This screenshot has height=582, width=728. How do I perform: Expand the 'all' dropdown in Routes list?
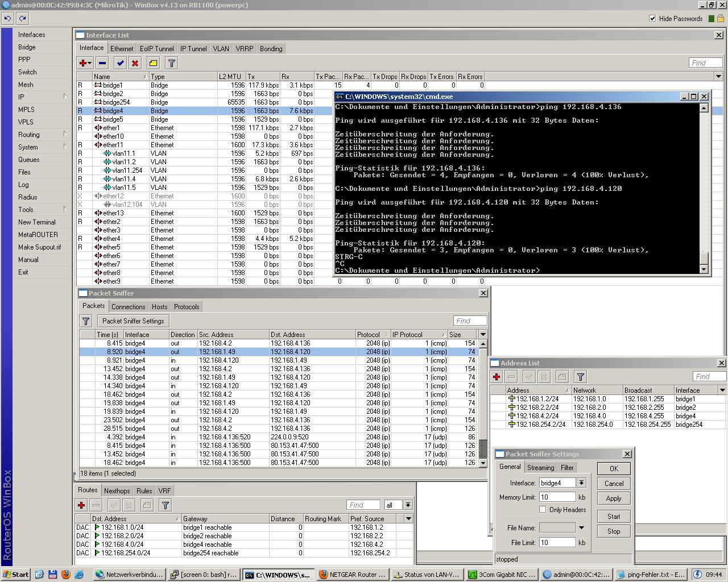pyautogui.click(x=408, y=505)
